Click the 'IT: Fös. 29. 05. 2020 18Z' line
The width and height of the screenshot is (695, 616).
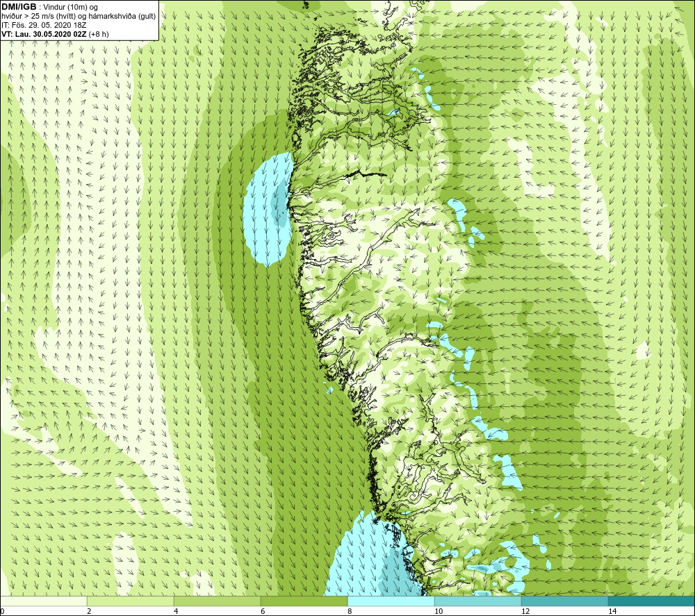click(x=44, y=25)
